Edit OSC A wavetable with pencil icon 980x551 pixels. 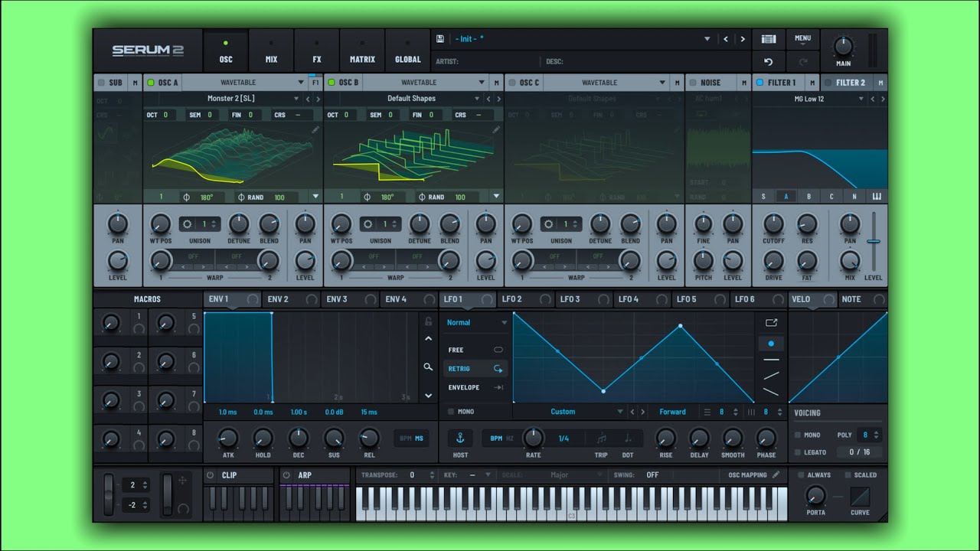[x=315, y=130]
